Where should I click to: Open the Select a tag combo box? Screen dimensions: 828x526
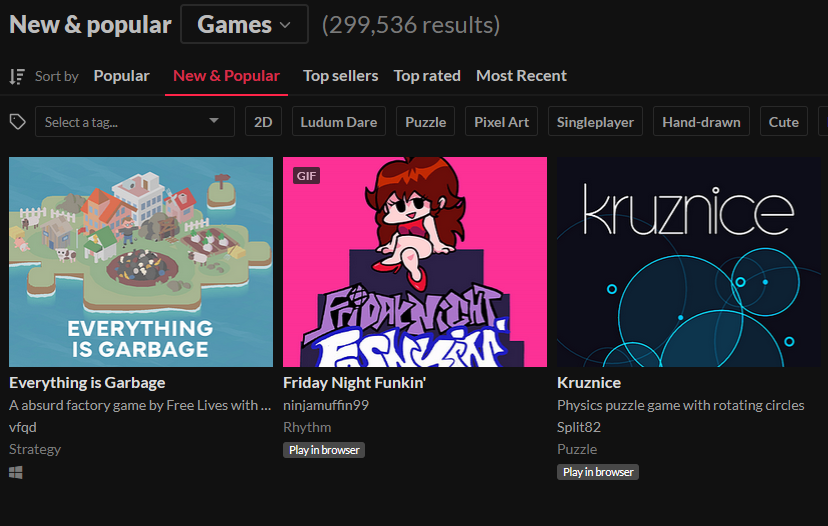(x=135, y=122)
